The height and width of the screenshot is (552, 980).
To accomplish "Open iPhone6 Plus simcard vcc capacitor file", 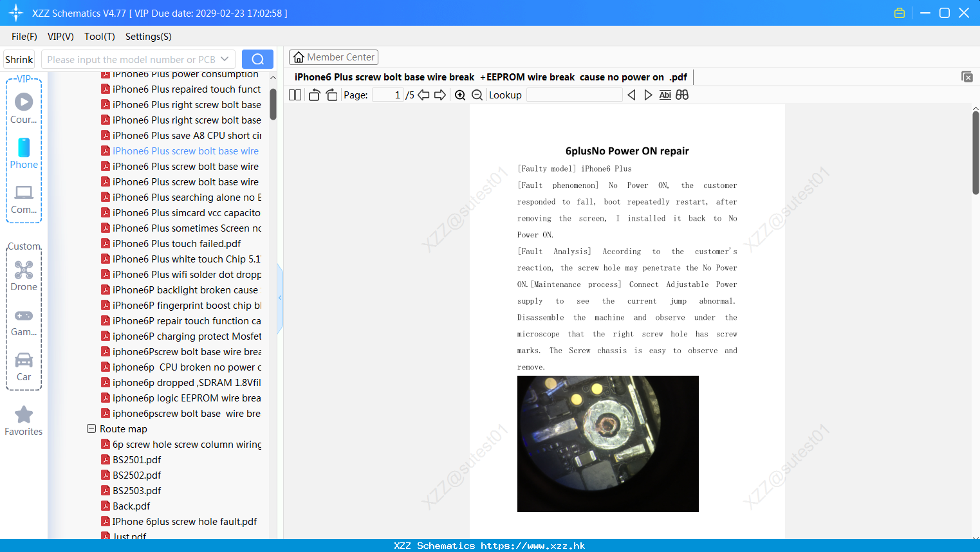I will tap(181, 213).
